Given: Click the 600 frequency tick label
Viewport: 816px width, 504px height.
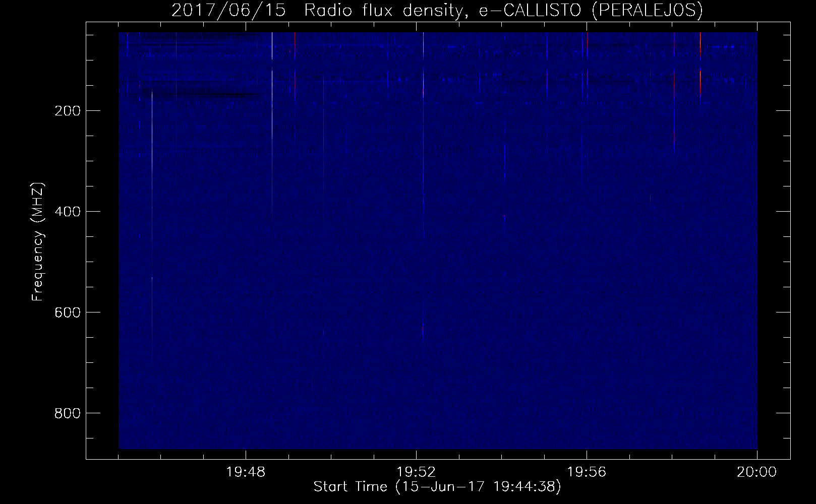Looking at the screenshot, I should pos(67,312).
